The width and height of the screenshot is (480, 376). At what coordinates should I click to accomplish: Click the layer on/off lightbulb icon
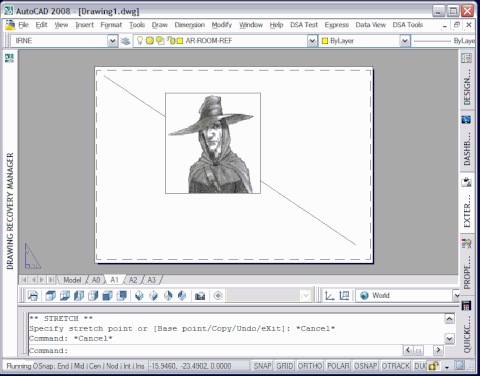140,41
